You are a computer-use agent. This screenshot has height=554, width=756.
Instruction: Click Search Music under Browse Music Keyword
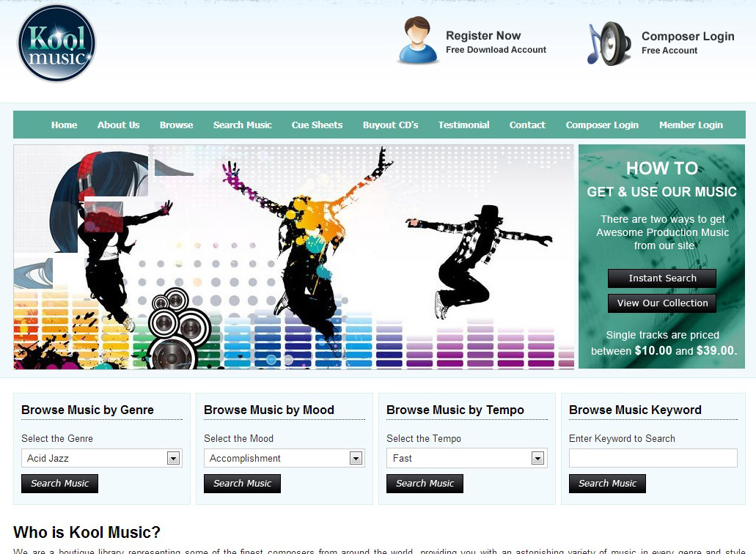607,483
